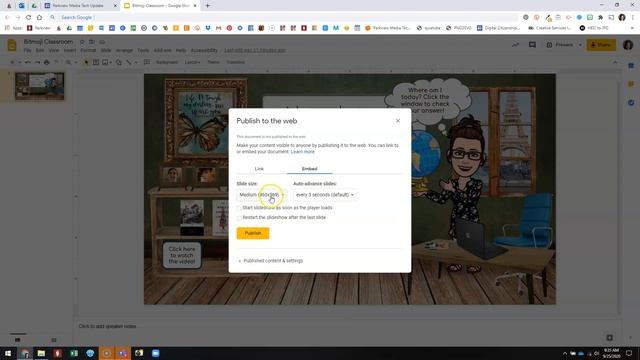Image resolution: width=640 pixels, height=360 pixels.
Task: Open the comment history icon
Action: coord(532,45)
